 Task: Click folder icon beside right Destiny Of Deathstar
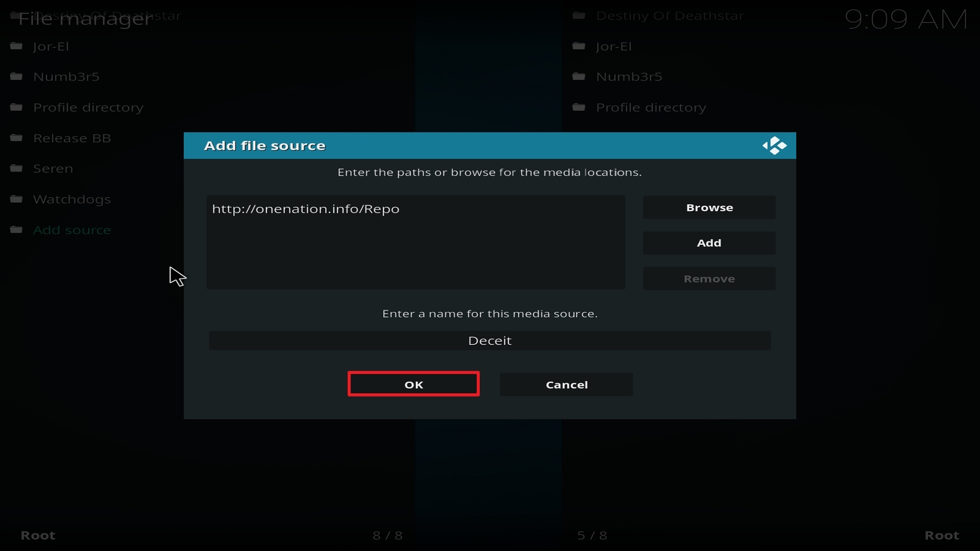click(579, 16)
